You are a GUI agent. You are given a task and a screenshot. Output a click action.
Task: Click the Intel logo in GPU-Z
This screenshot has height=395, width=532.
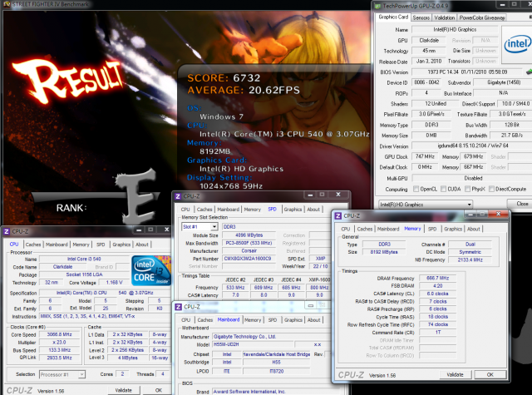tap(517, 44)
